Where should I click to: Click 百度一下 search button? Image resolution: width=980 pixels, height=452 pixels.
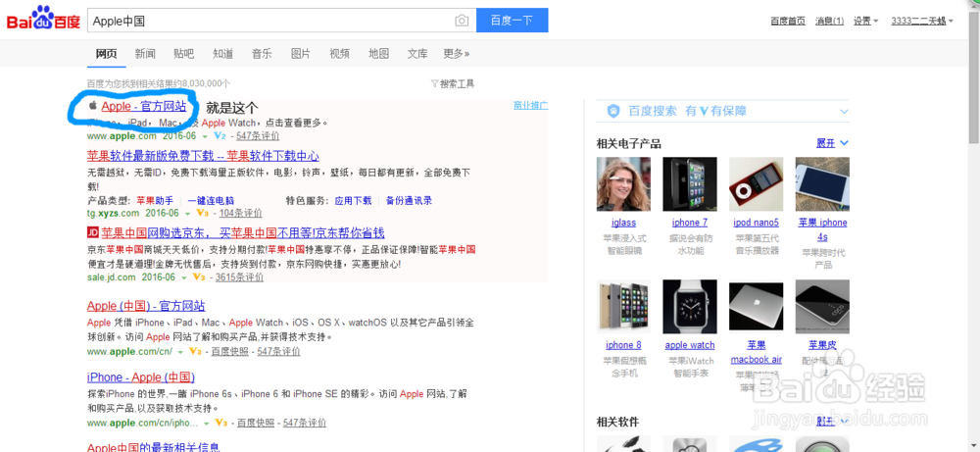[x=512, y=21]
